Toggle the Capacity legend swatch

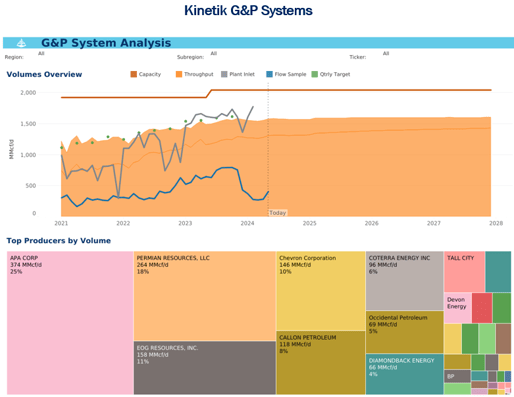click(134, 74)
